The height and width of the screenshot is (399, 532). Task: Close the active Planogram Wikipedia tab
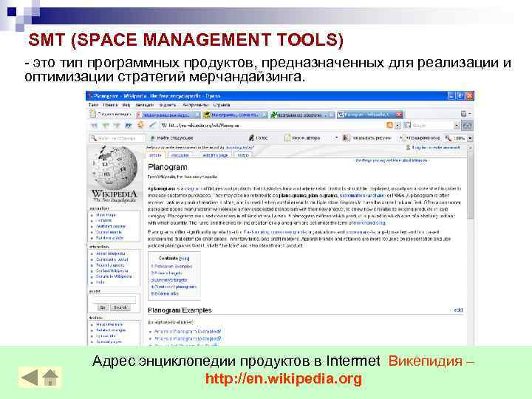point(399,115)
